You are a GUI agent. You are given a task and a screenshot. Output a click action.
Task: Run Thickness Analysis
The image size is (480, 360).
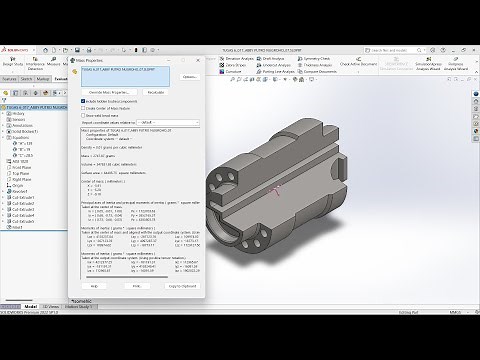point(315,65)
